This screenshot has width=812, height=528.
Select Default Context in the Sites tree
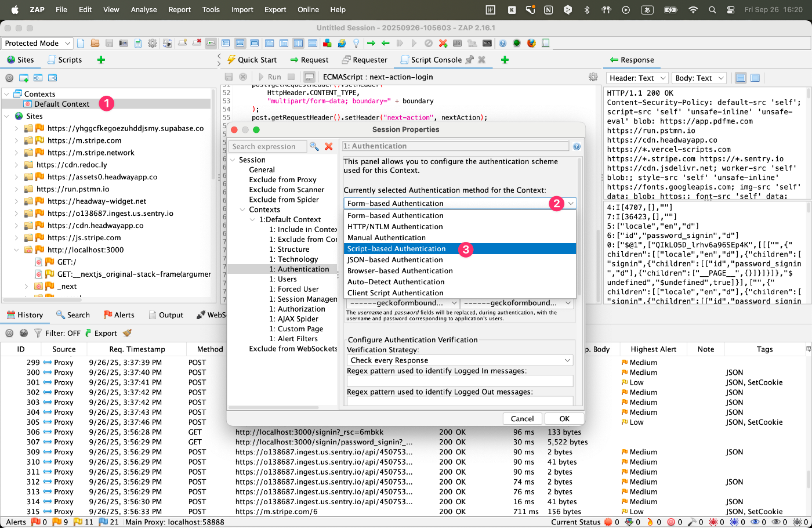tap(61, 104)
